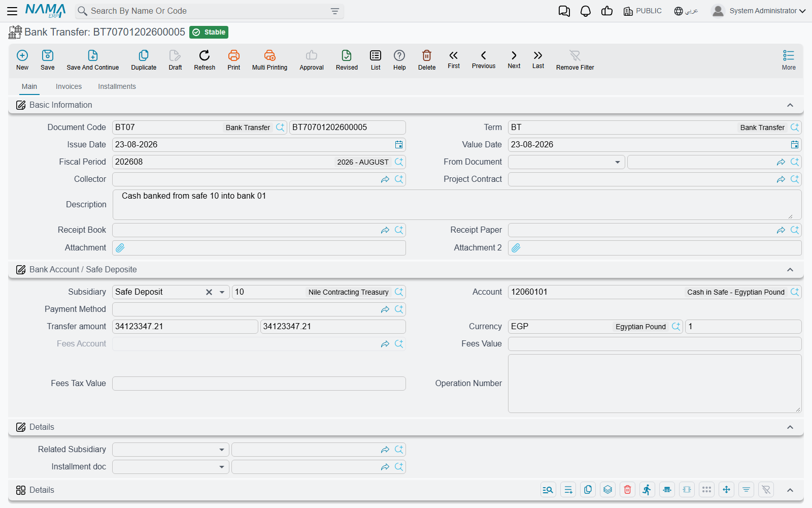This screenshot has height=508, width=812.
Task: Click the Draft toolbar button
Action: click(x=175, y=60)
